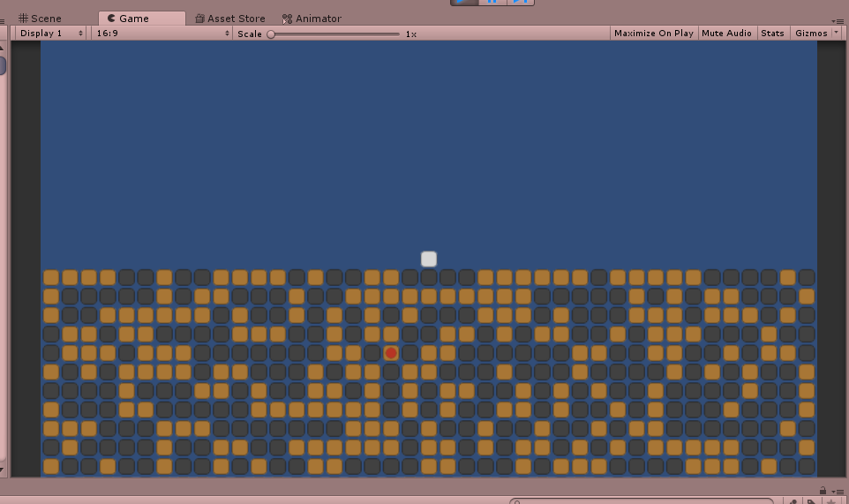Toggle Maximize On Play

654,33
